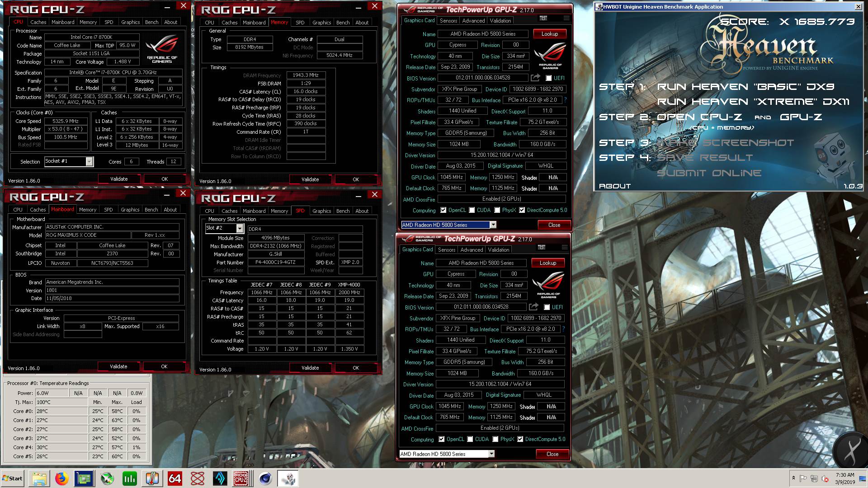This screenshot has height=488, width=868.
Task: Click Core Temp thermometer taskbar icon
Action: pos(152,479)
